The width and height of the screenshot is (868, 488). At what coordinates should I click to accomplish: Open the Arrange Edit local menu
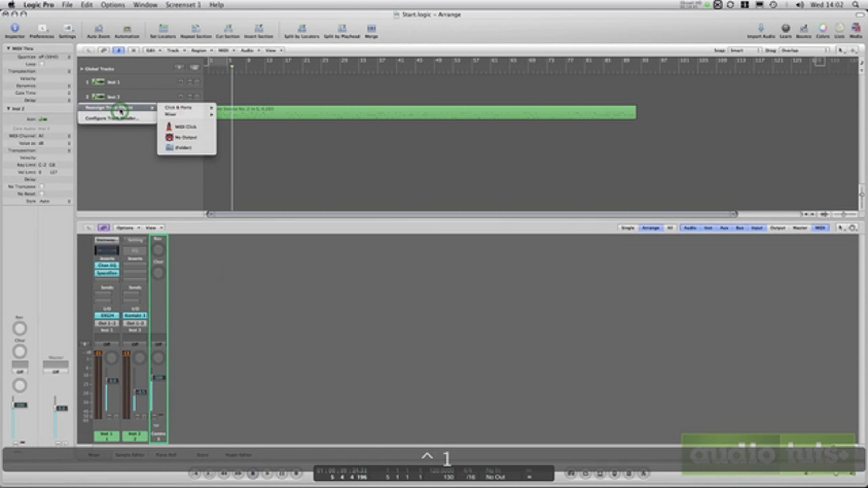(153, 50)
